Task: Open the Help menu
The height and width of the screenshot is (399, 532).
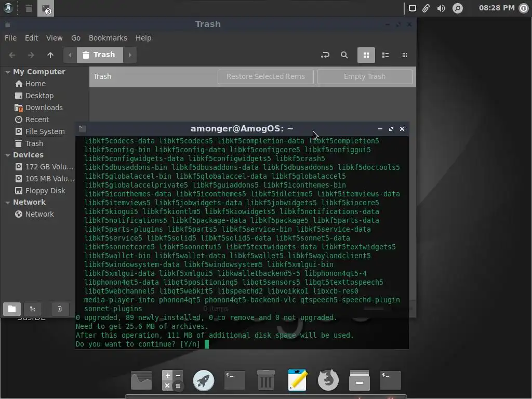Action: pyautogui.click(x=143, y=38)
